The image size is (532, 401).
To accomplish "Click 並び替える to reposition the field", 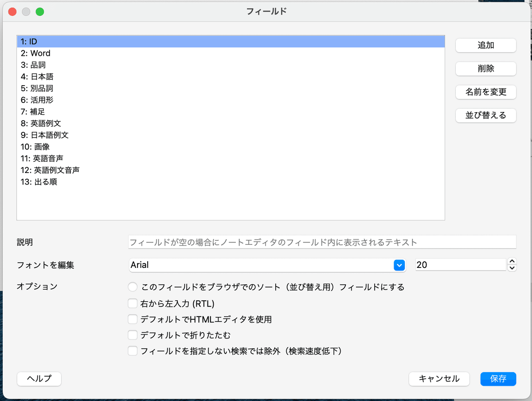I will pyautogui.click(x=485, y=115).
